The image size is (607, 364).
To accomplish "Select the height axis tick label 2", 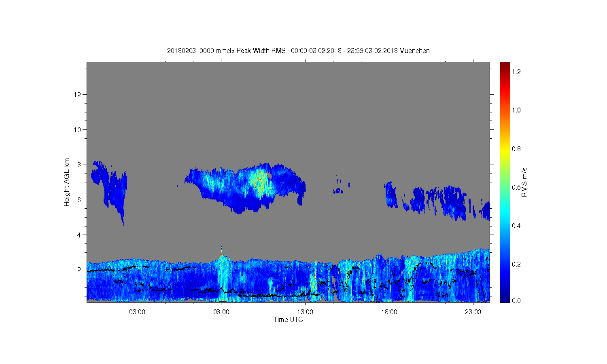I will [79, 270].
